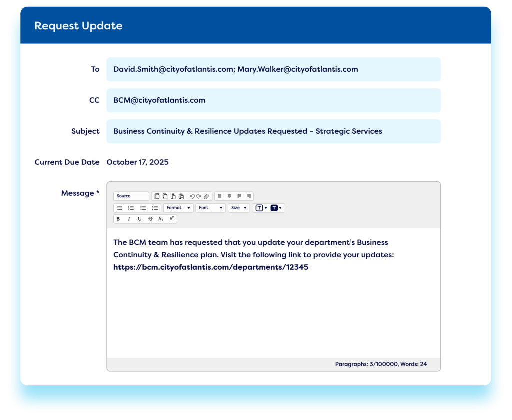Insert a numbered list

pyautogui.click(x=131, y=208)
